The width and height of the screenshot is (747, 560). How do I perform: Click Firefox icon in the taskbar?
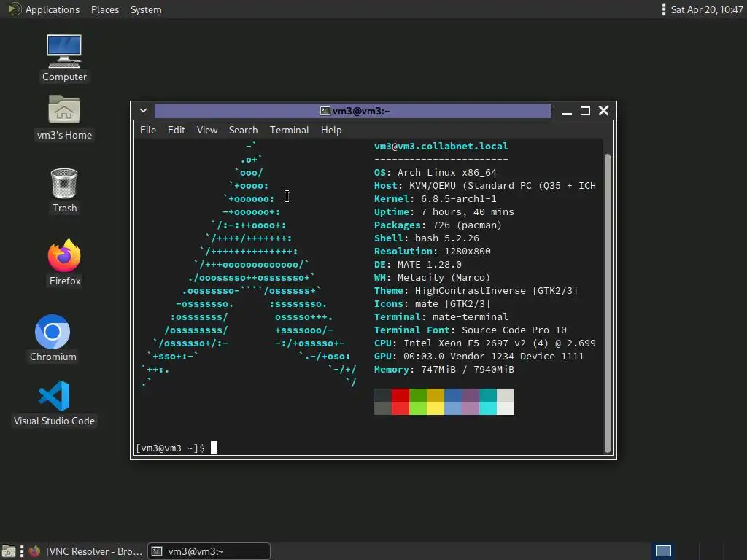click(x=34, y=551)
